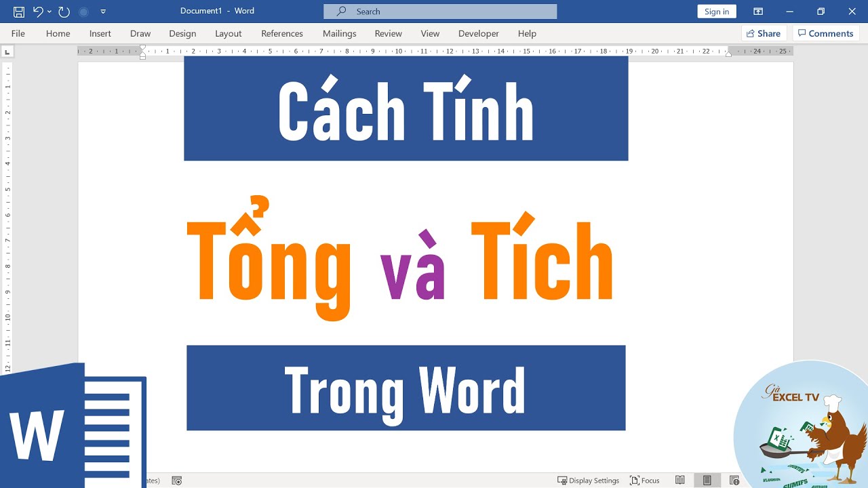Select the References tab
Viewport: 868px width, 488px height.
pos(282,33)
